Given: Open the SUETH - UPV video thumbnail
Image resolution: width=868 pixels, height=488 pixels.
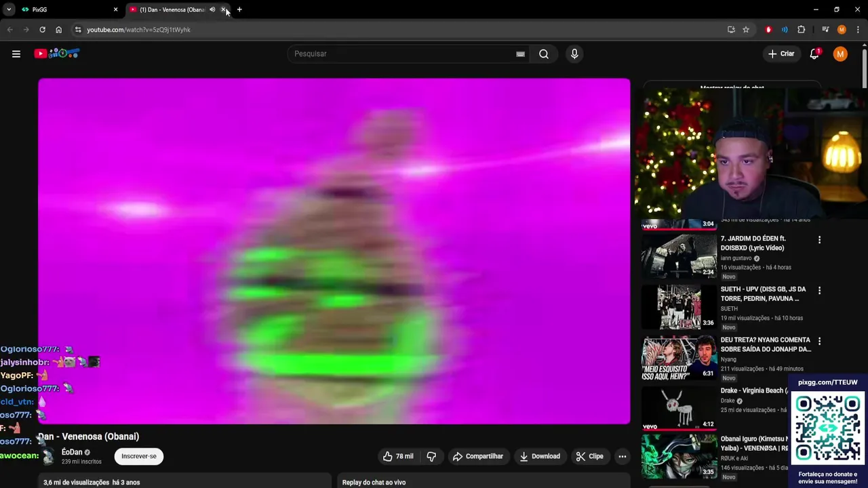Looking at the screenshot, I should click(x=679, y=306).
